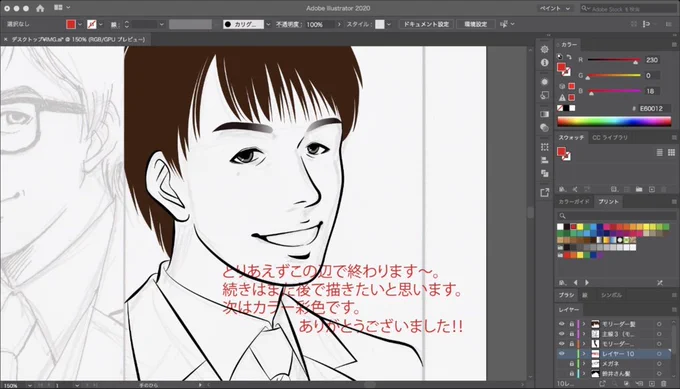Open the ペイント workspace dropdown
This screenshot has height=389, width=680.
point(555,8)
